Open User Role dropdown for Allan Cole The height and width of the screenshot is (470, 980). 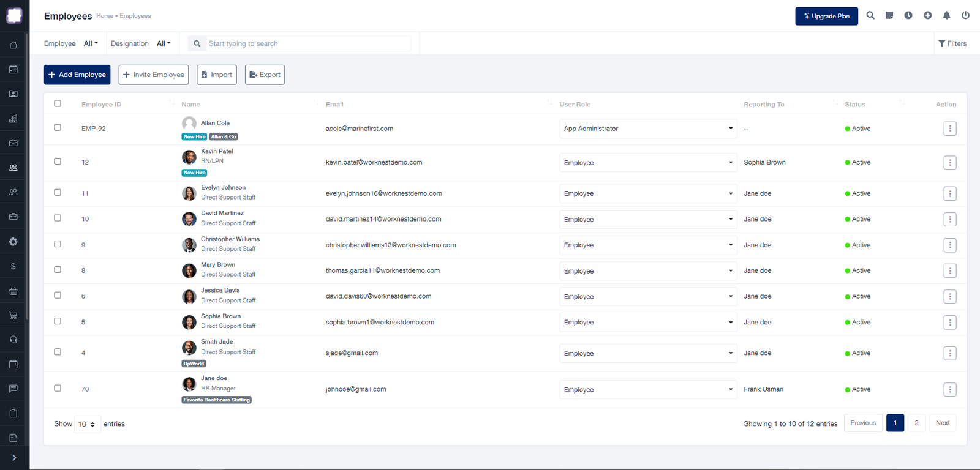point(648,129)
